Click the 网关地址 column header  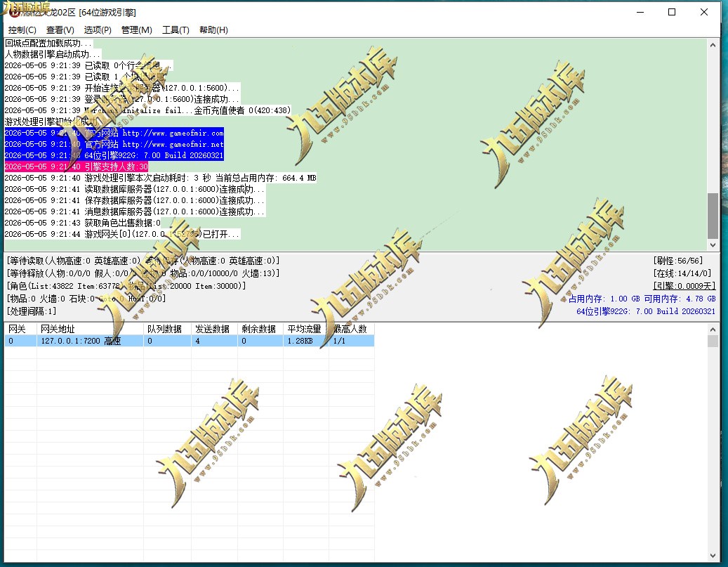90,329
